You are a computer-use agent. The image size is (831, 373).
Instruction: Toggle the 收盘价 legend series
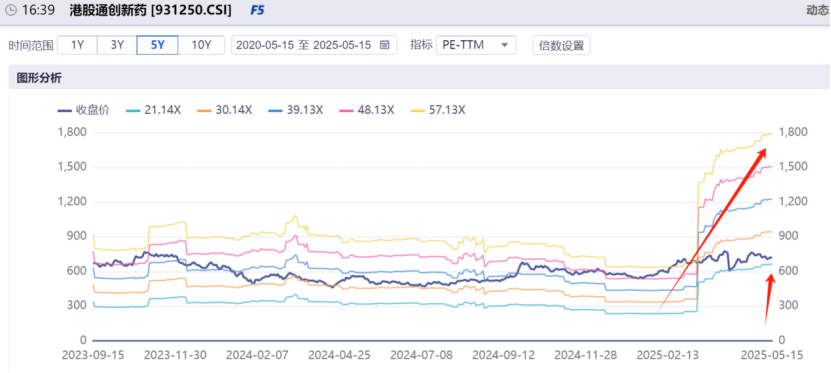(83, 110)
